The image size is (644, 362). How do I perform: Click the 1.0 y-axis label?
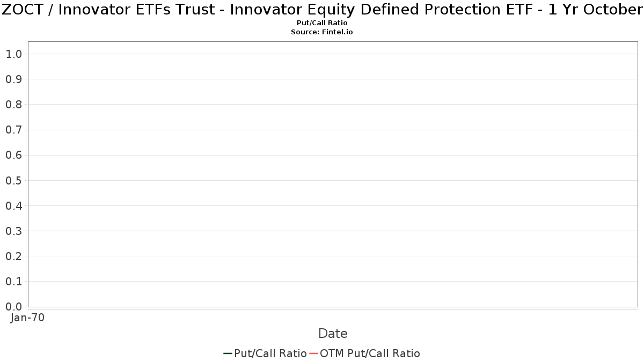[x=14, y=54]
